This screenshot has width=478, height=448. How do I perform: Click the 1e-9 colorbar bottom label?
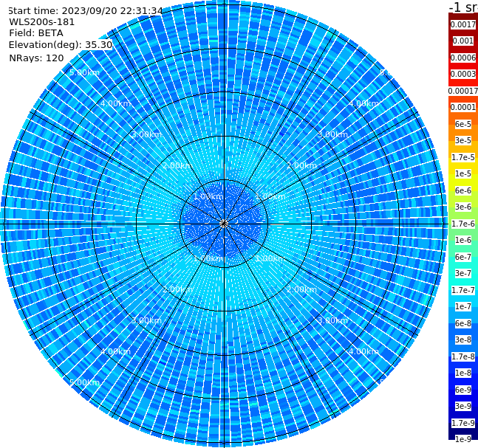463,439
